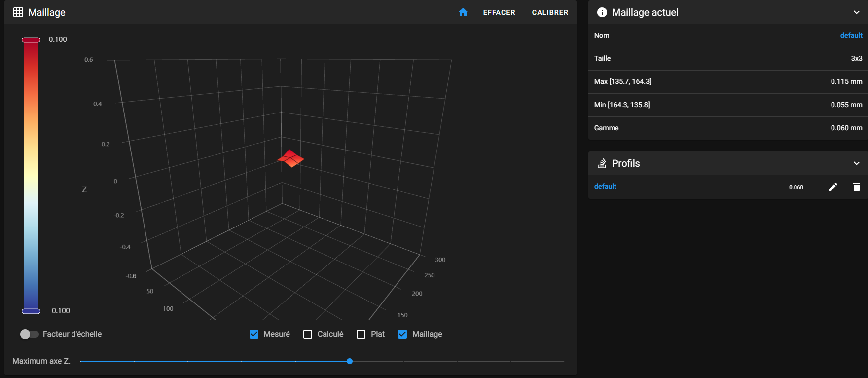Viewport: 868px width, 378px height.
Task: Click the default name link in Maillage actuel
Action: point(851,35)
